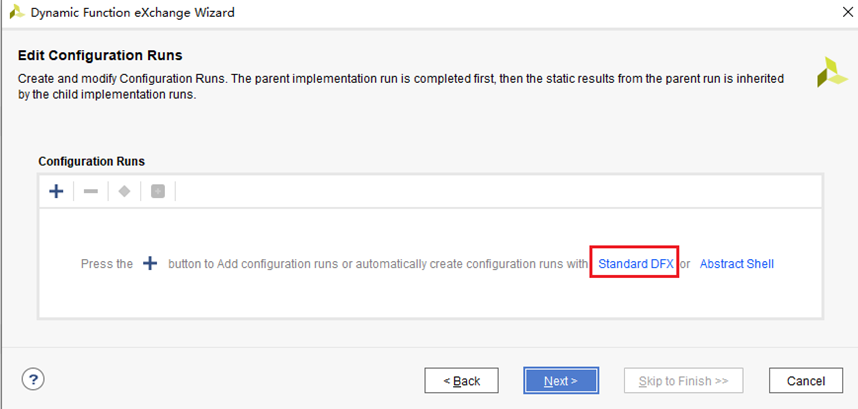Click the toolbar plus to add configuration run
The height and width of the screenshot is (409, 858).
click(57, 191)
